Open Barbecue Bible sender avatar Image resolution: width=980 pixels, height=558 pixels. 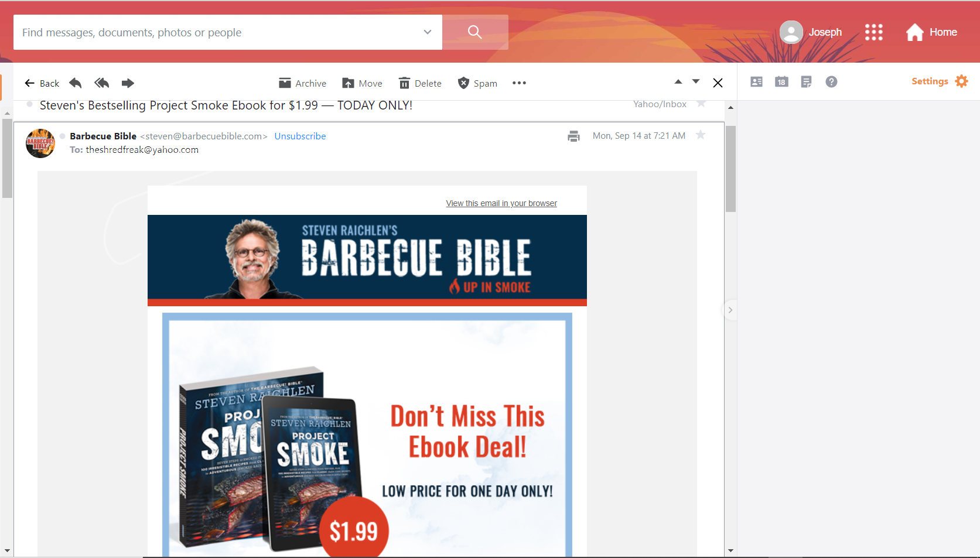40,143
